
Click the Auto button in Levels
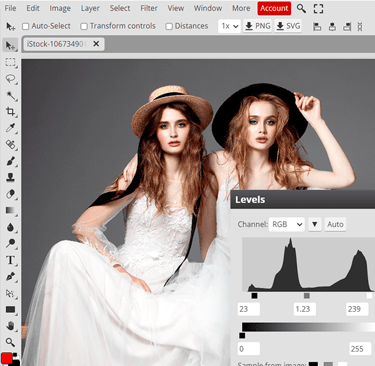pos(335,224)
